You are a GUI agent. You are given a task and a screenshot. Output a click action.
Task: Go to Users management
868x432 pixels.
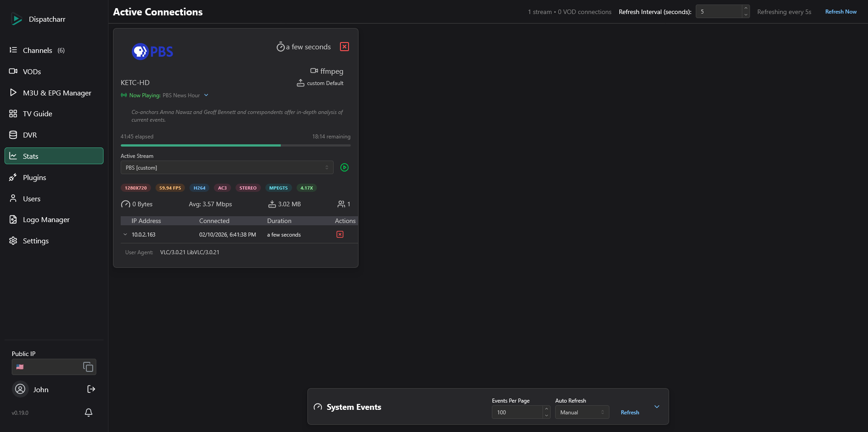54,199
